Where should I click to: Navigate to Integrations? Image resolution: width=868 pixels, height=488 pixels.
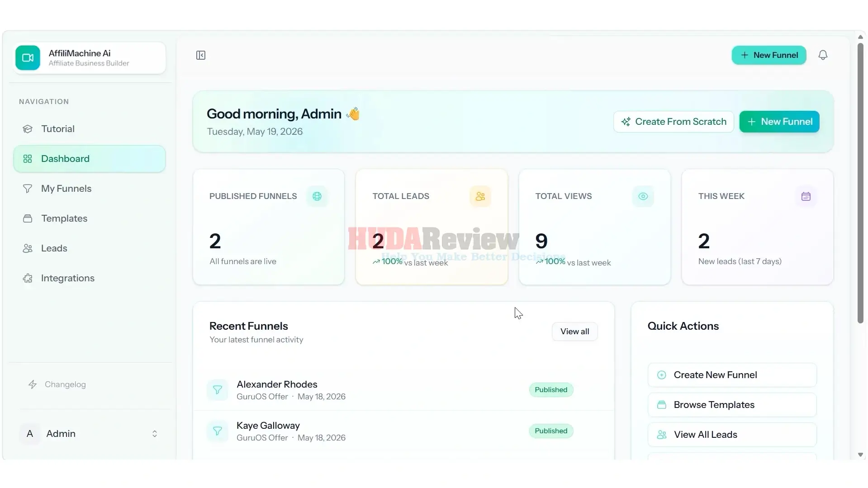tap(90, 278)
